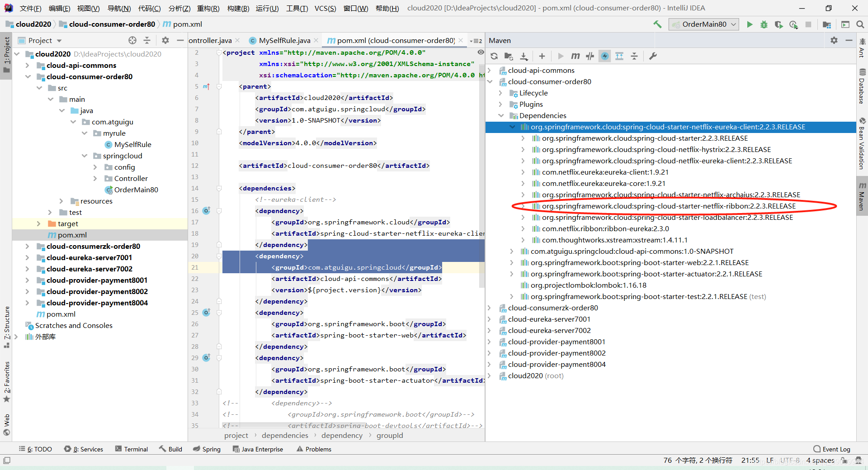The width and height of the screenshot is (868, 470).
Task: Open the Problems tool window
Action: [x=314, y=449]
